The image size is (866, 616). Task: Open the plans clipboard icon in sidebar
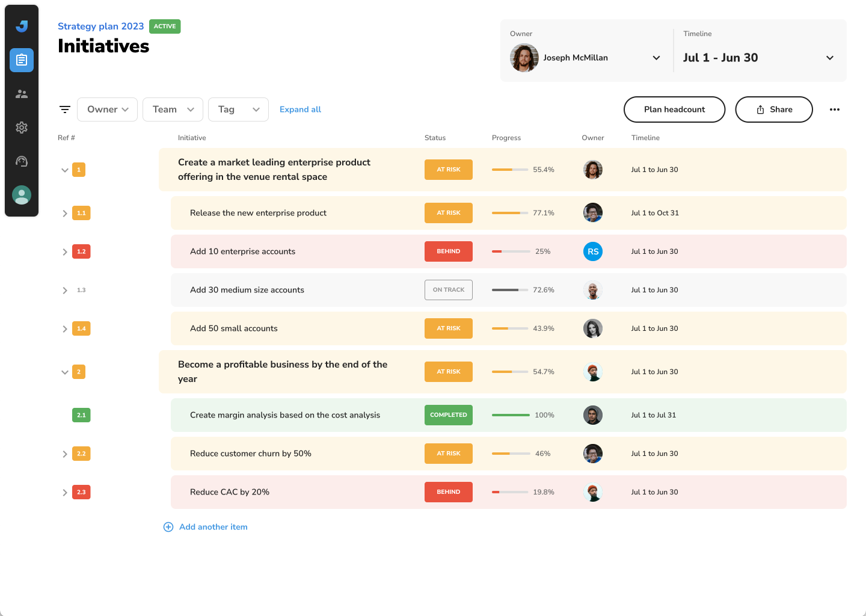(x=22, y=60)
